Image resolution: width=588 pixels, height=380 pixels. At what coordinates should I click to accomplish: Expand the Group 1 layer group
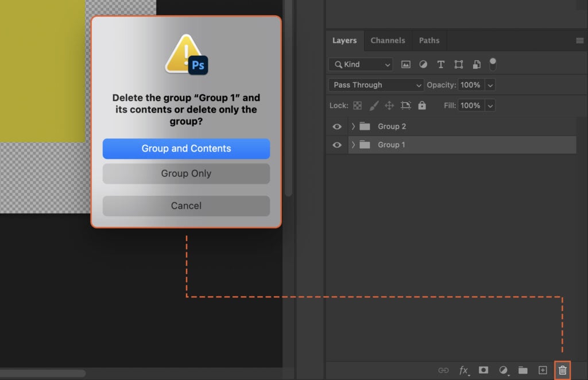coord(353,145)
